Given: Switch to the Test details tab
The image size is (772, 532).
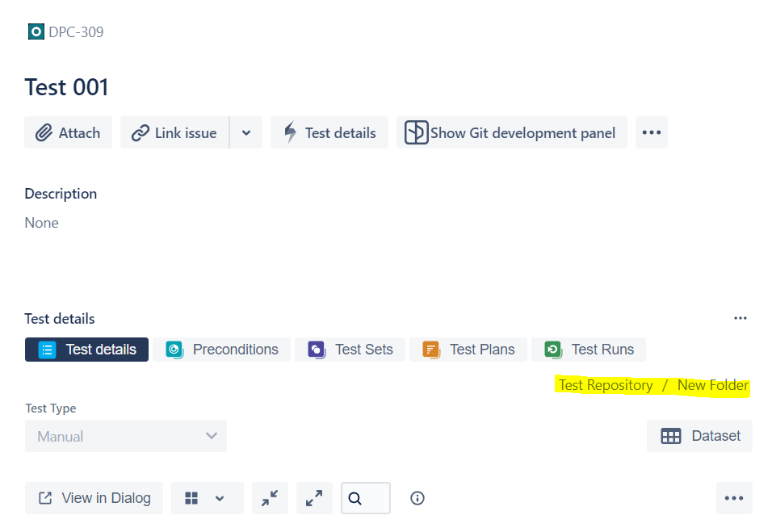Looking at the screenshot, I should (x=86, y=350).
